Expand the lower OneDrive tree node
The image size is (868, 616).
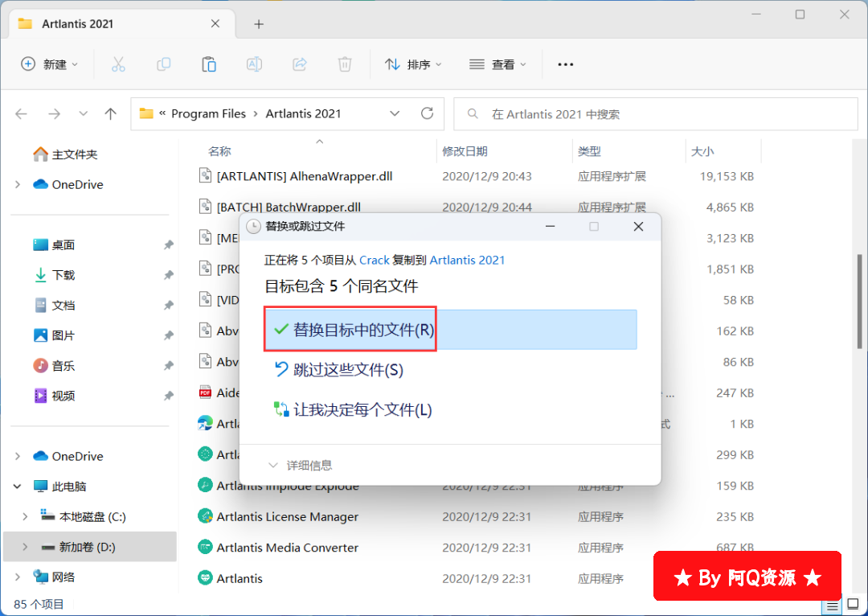click(x=18, y=457)
